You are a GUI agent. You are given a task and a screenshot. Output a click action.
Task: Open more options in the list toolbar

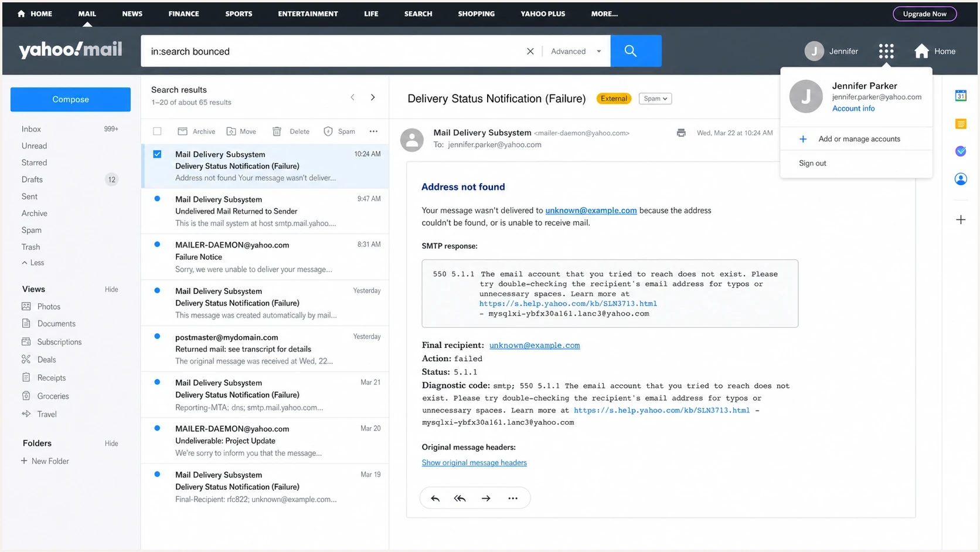pyautogui.click(x=373, y=131)
